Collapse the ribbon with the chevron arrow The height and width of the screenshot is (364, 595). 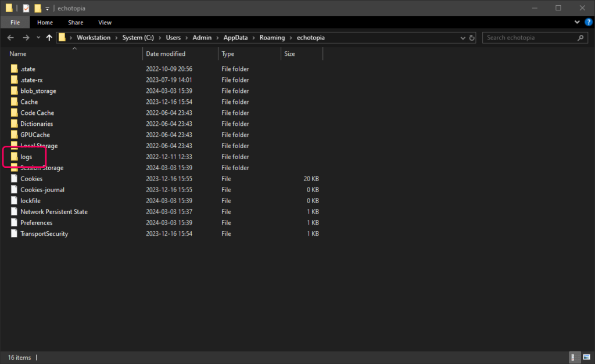click(577, 22)
